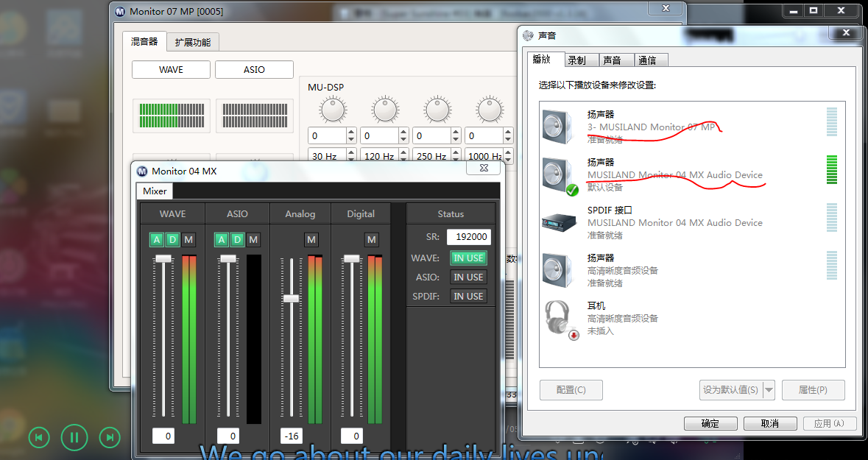
Task: Mute the WAVE channel with M button
Action: click(x=189, y=240)
